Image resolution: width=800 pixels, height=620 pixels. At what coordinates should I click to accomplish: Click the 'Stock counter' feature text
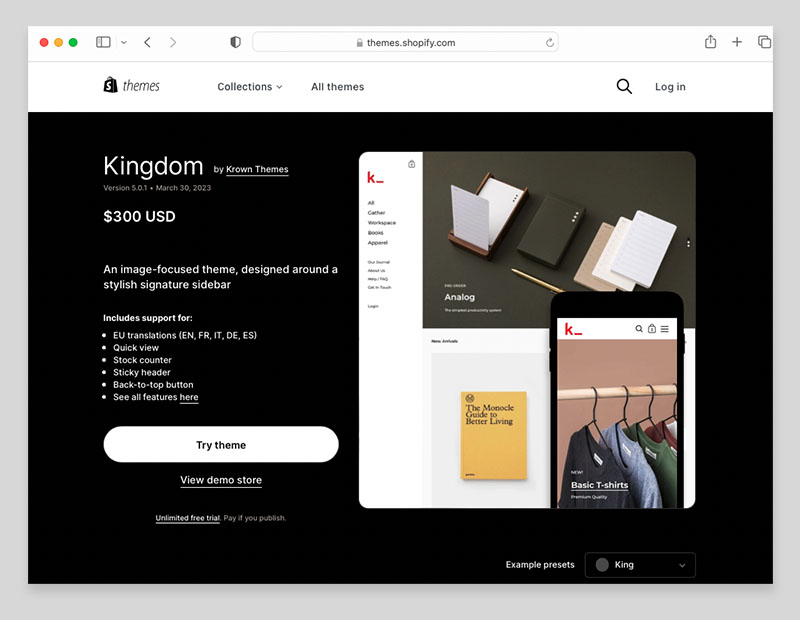(x=142, y=360)
